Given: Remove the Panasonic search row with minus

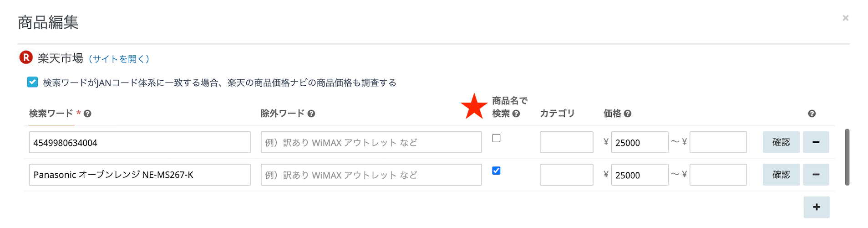Looking at the screenshot, I should point(816,175).
